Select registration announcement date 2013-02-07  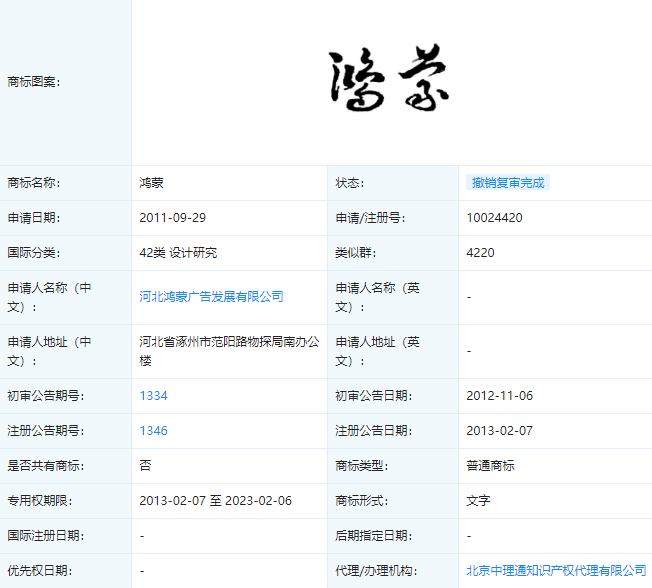tap(499, 430)
